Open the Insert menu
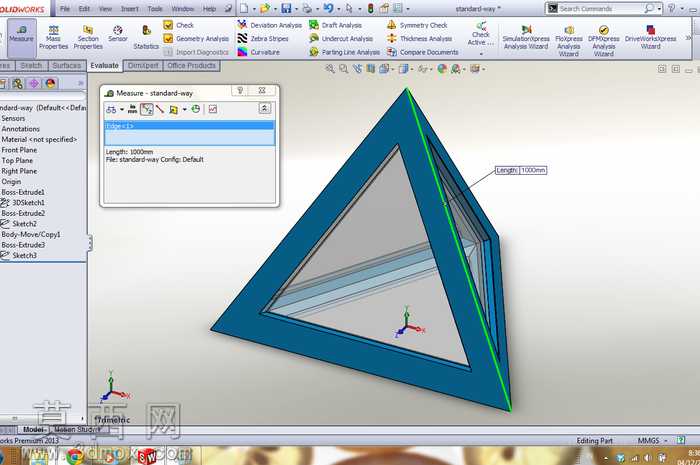Viewport: 700px width, 465px height. coord(129,8)
